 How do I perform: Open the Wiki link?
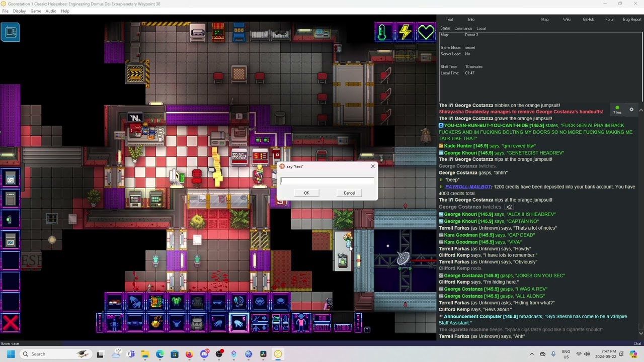pyautogui.click(x=567, y=20)
